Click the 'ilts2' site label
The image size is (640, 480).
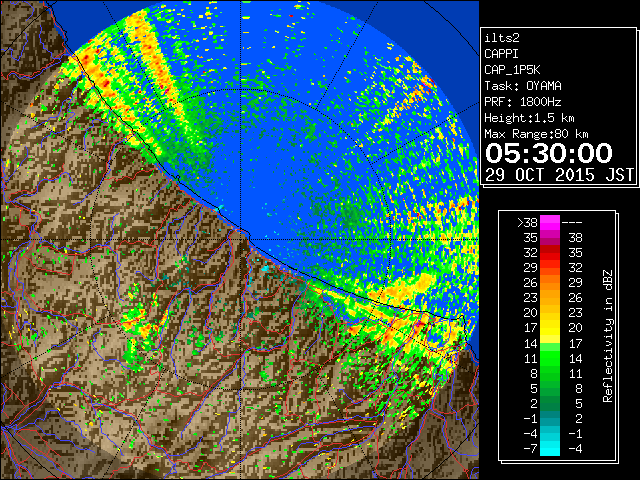[x=502, y=38]
